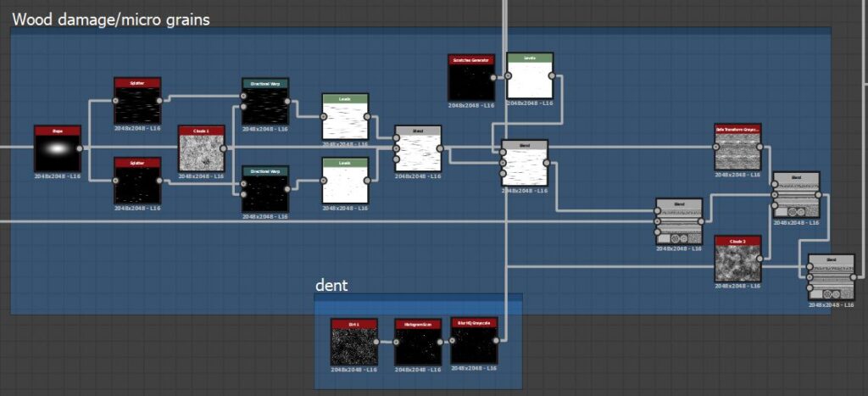Click the upper Splatter node input pin

(115, 101)
